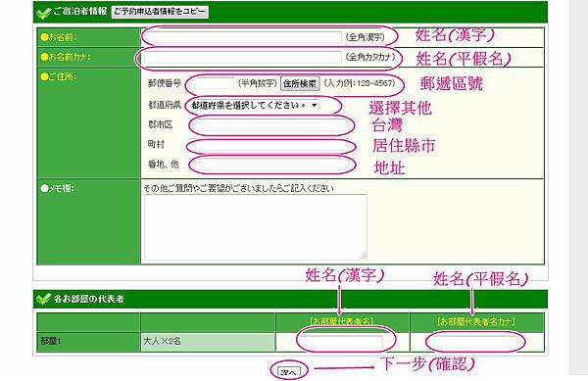Click the 次へ next button

pyautogui.click(x=289, y=371)
